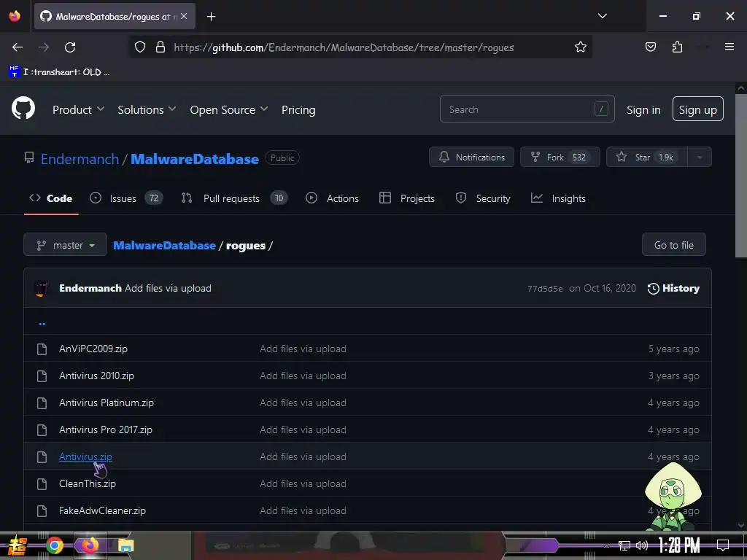Image resolution: width=747 pixels, height=560 pixels.
Task: Click the volume speaker tray icon
Action: tap(642, 545)
